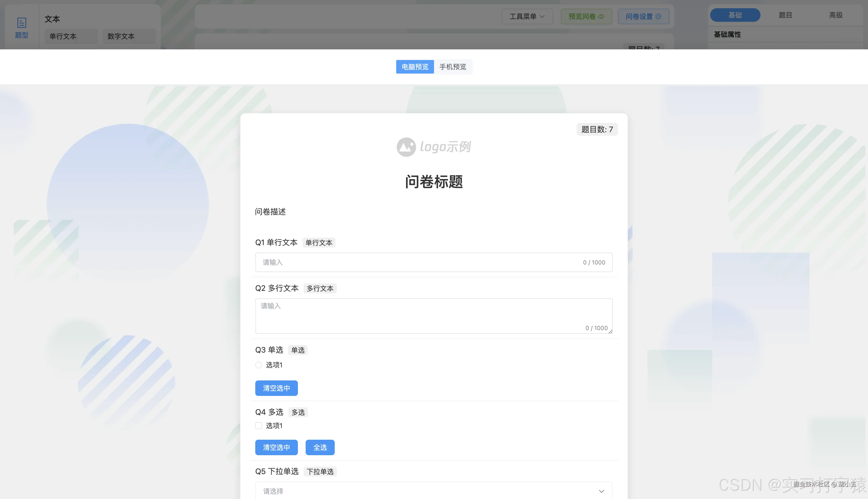Switch to the 高级 tab
Viewport: 868px width, 499px height.
click(835, 15)
